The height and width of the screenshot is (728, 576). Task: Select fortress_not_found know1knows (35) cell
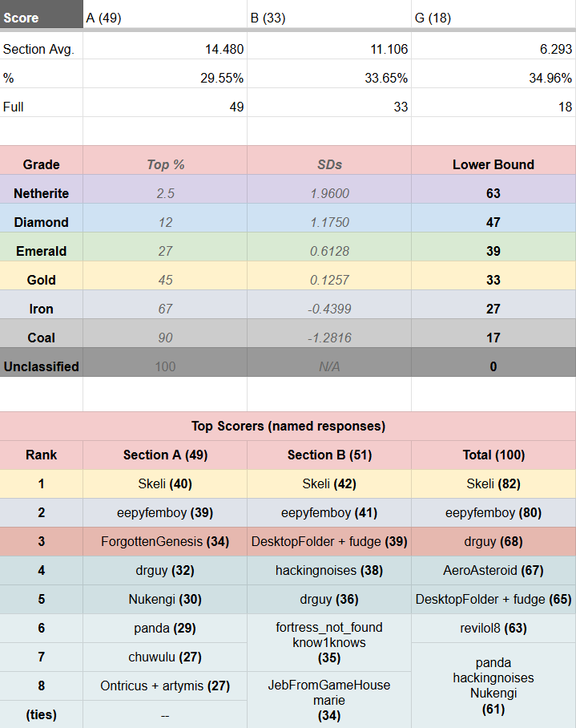[x=329, y=642]
